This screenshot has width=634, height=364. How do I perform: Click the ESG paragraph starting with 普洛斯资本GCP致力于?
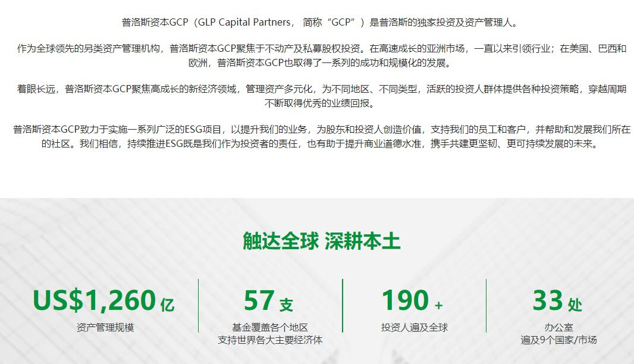pos(321,136)
